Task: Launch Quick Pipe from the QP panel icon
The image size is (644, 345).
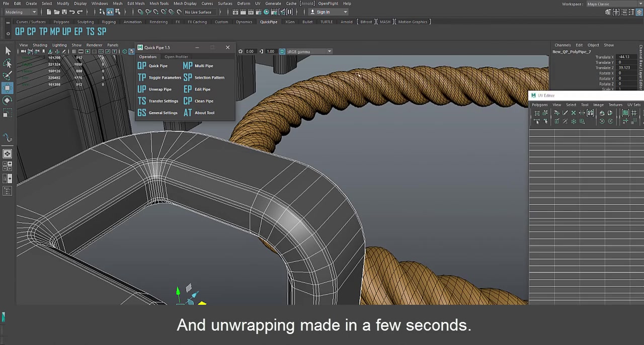Action: coord(142,66)
